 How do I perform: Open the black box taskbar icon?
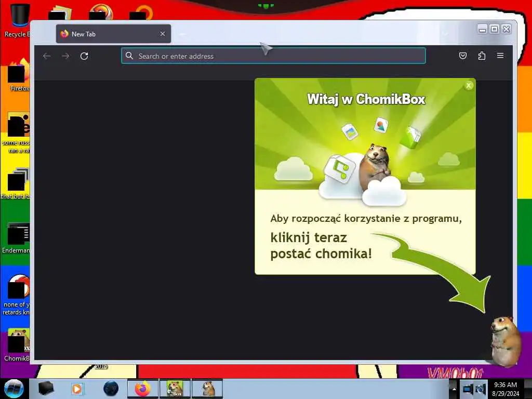point(46,389)
